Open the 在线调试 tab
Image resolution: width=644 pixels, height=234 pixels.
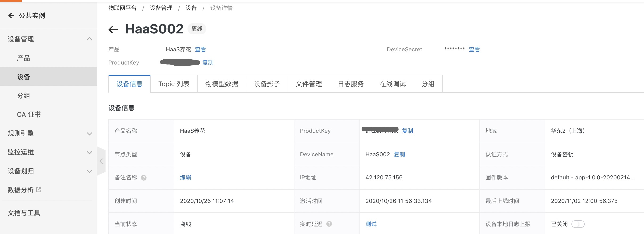[392, 84]
